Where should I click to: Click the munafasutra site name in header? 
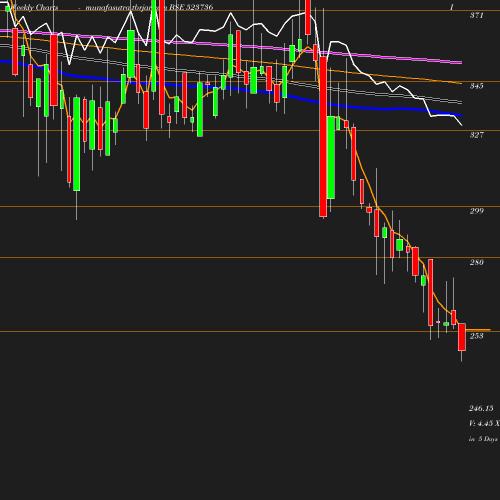[126, 8]
